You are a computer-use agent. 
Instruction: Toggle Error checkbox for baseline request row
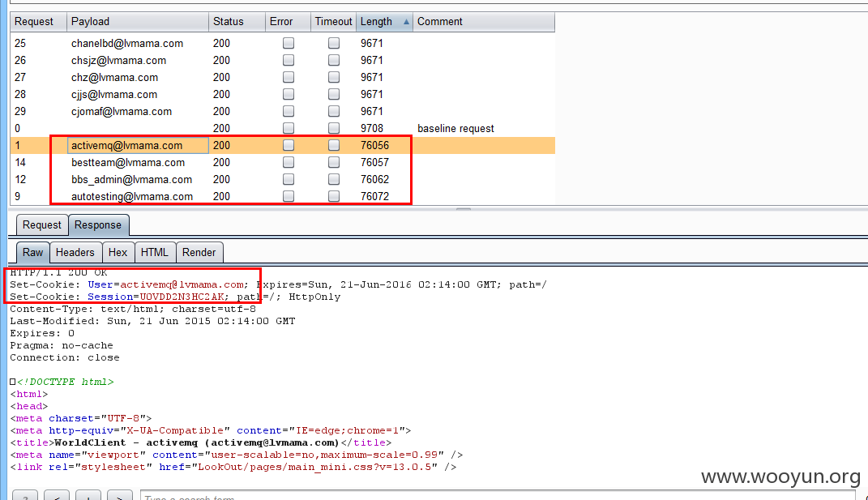tap(289, 129)
